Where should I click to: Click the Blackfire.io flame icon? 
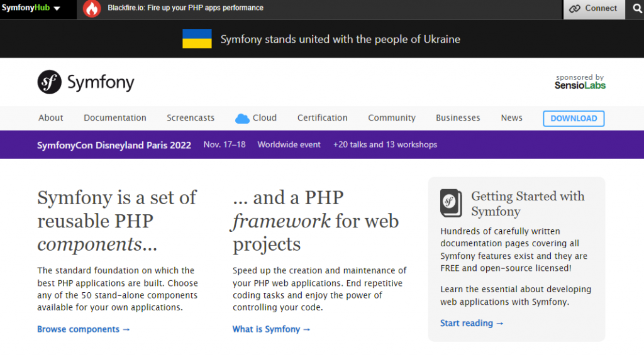coord(92,9)
